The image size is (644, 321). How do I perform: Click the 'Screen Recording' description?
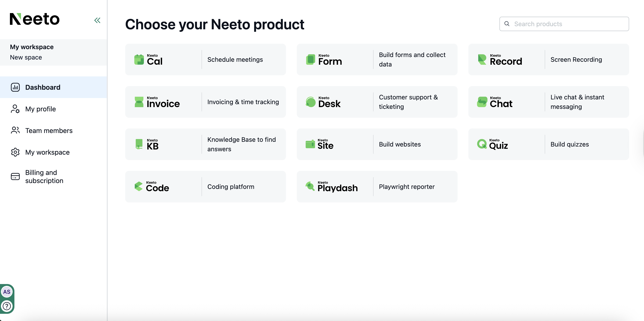pos(576,60)
